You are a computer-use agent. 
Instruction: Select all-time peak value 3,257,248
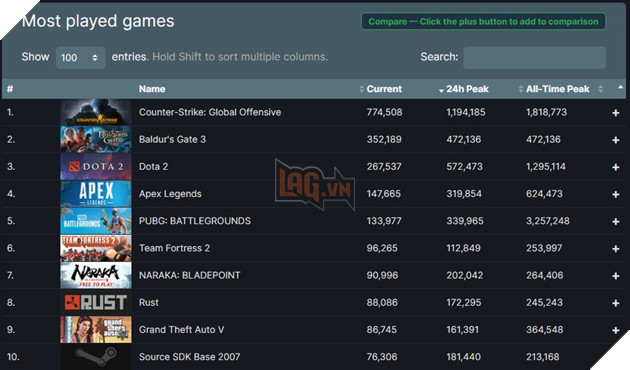[x=548, y=221]
